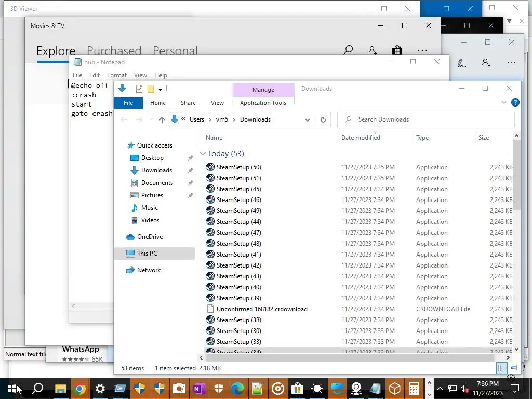Expand the Explorer ribbon chevron
Viewport: 532px width, 399px height.
(x=504, y=102)
